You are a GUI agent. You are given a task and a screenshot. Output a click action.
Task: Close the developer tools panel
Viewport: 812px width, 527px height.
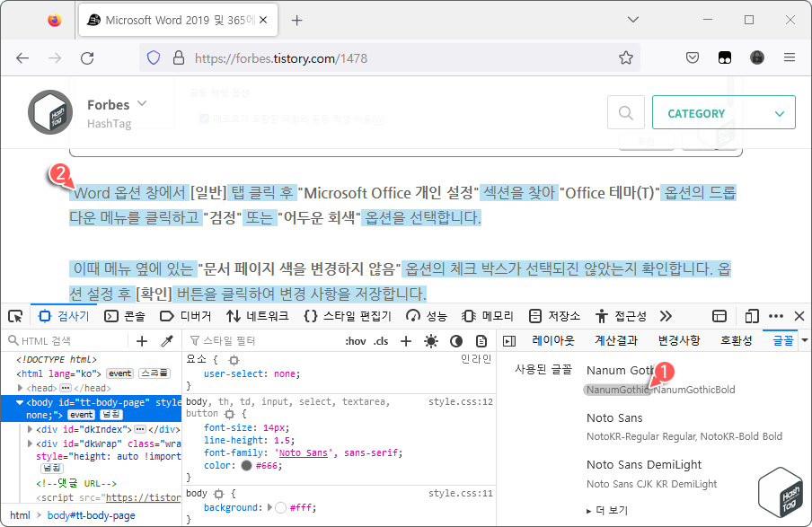point(799,316)
